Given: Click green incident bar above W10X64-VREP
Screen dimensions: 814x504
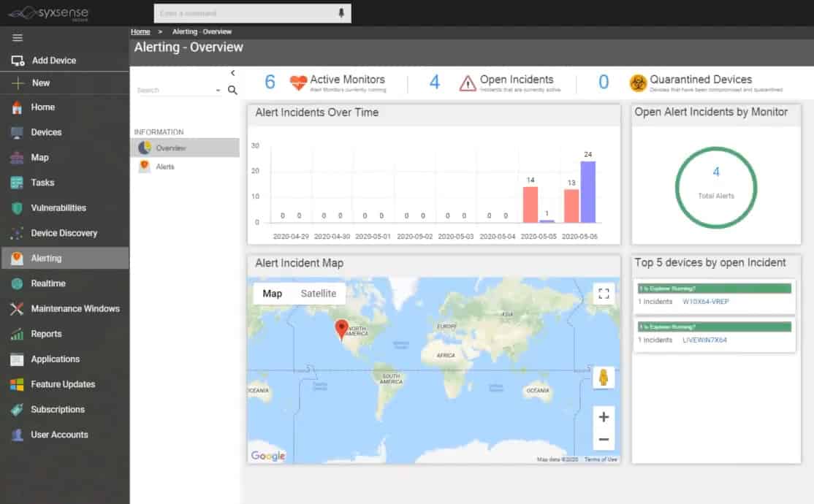Looking at the screenshot, I should click(715, 288).
